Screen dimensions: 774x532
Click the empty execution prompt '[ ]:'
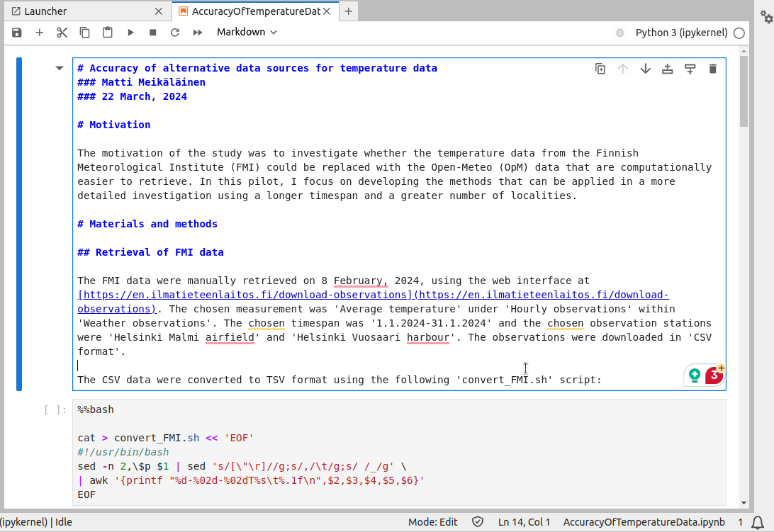pyautogui.click(x=55, y=409)
